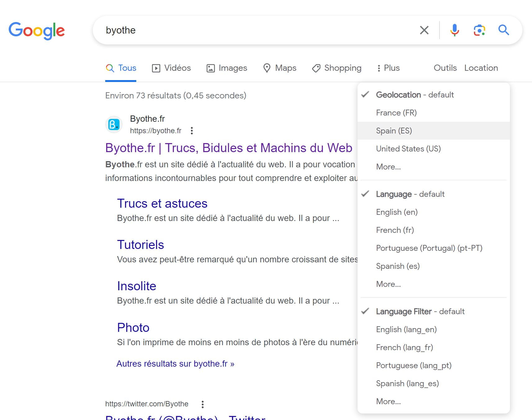Select Language Filter default option

click(434, 311)
